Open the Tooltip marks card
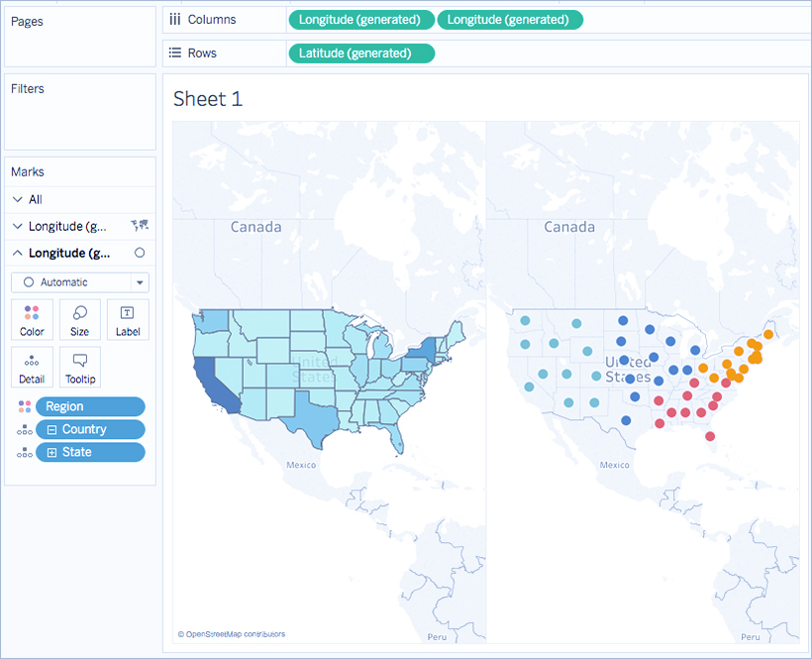The height and width of the screenshot is (659, 812). click(x=79, y=367)
